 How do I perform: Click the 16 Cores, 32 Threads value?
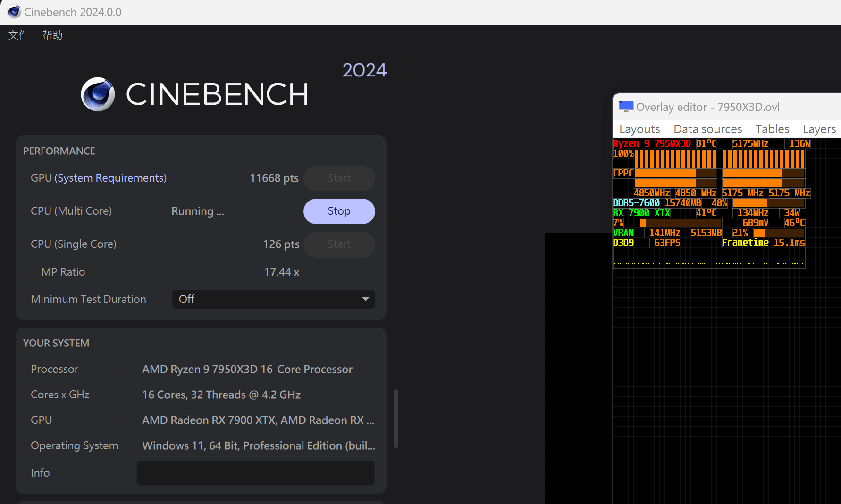pos(221,395)
